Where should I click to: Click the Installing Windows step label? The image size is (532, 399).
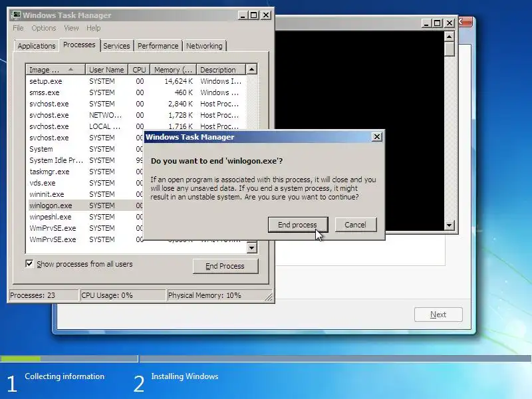coord(185,376)
